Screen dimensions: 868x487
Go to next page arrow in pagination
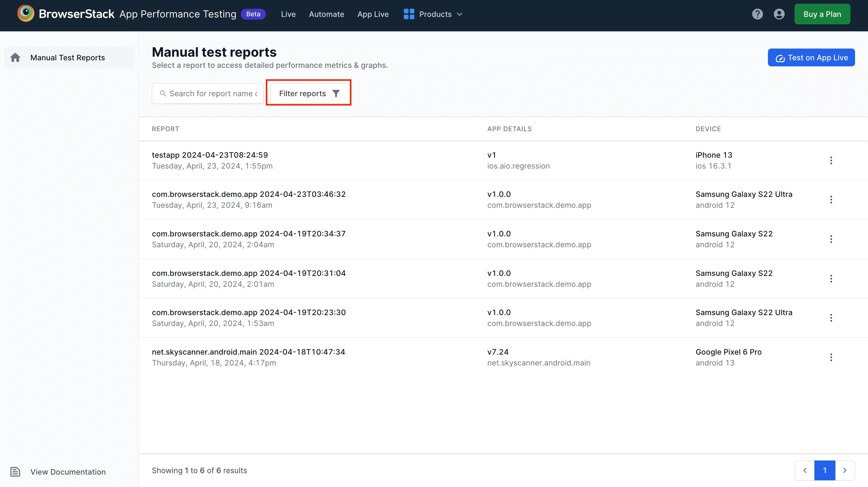point(845,470)
